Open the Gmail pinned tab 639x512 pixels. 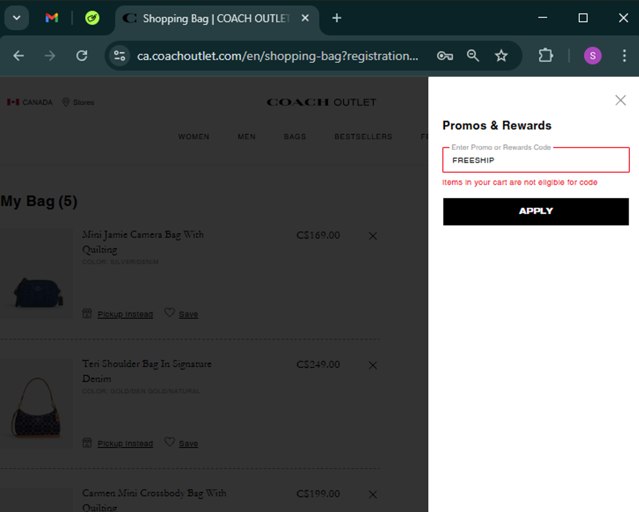click(52, 18)
